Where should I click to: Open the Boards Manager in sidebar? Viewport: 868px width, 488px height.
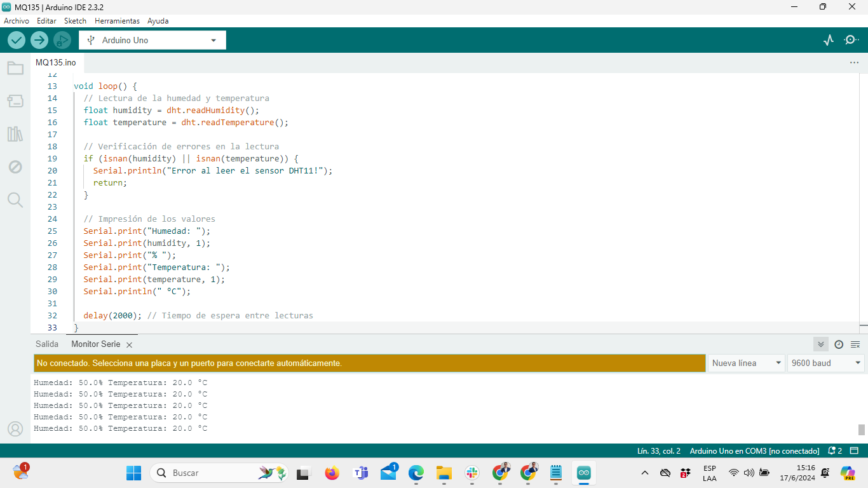(x=15, y=100)
